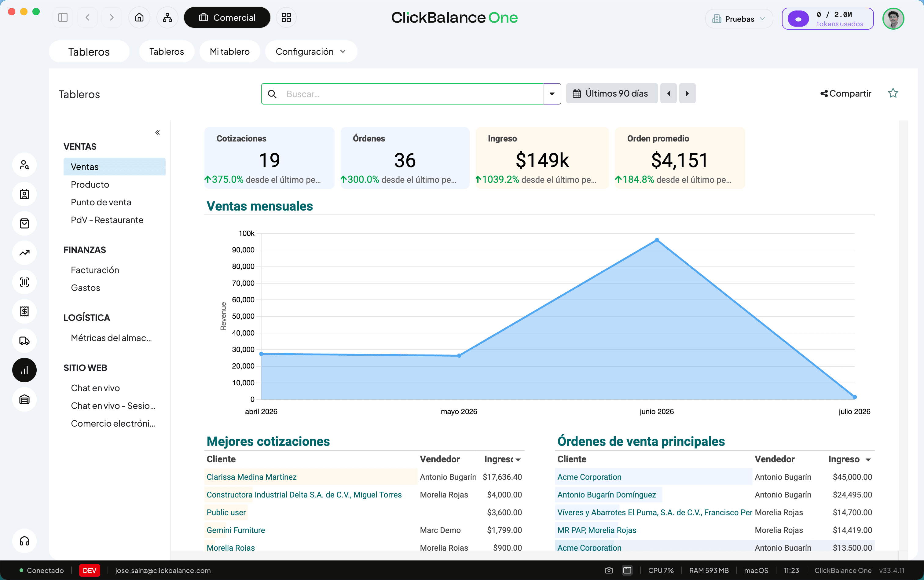Switch to the Mi tablero tab

(x=229, y=51)
